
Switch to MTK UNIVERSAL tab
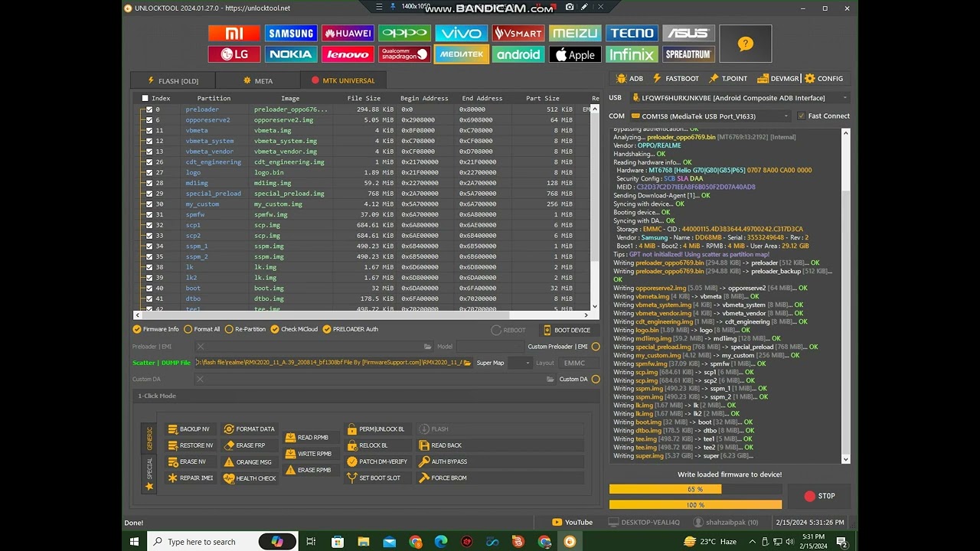point(343,80)
